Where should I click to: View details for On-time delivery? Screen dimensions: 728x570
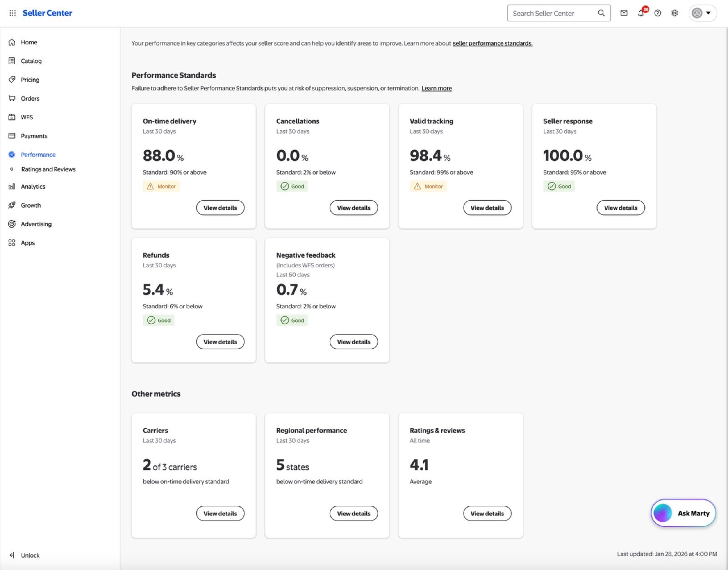point(220,208)
